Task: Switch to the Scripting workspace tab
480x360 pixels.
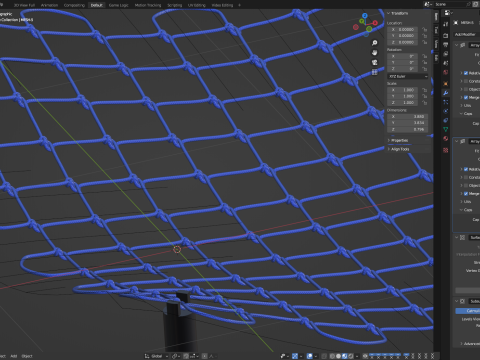Action: [175, 5]
